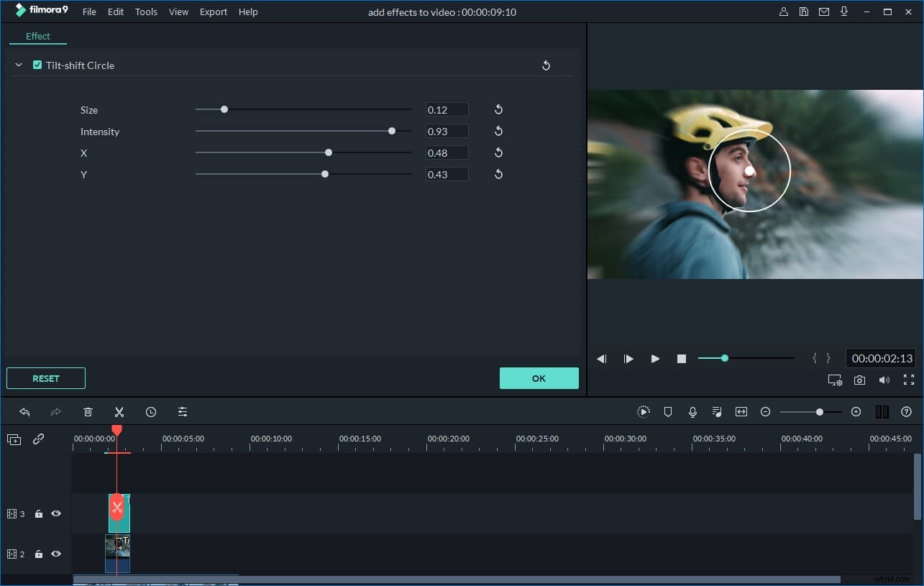Hide track 3 with the eye toggle
This screenshot has width=924, height=586.
[56, 513]
